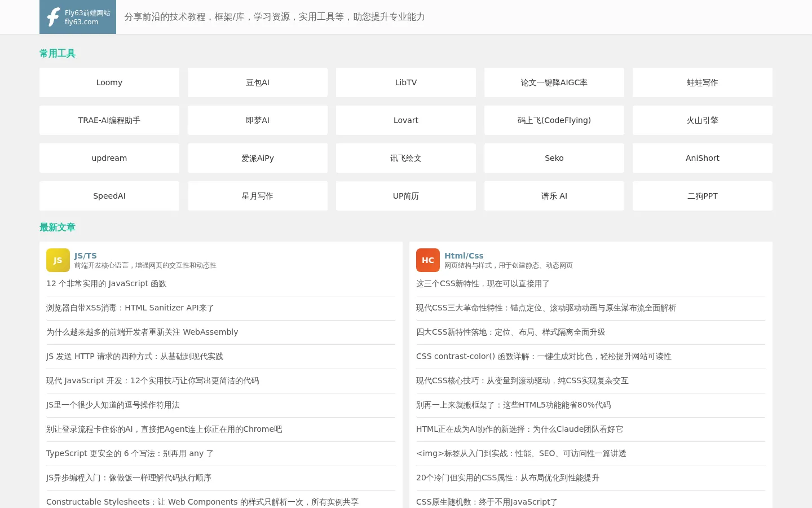This screenshot has width=812, height=508.
Task: Click the yellow JS category icon
Action: coord(58,260)
